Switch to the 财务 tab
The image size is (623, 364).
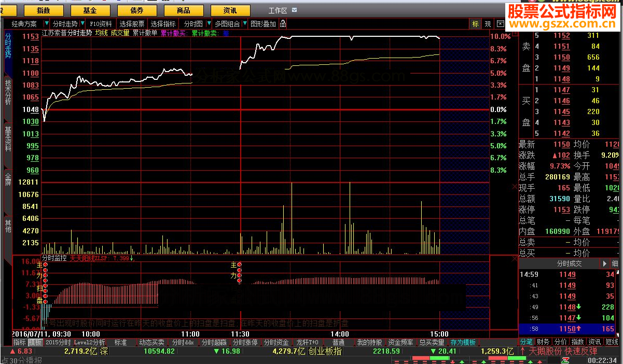click(x=543, y=342)
